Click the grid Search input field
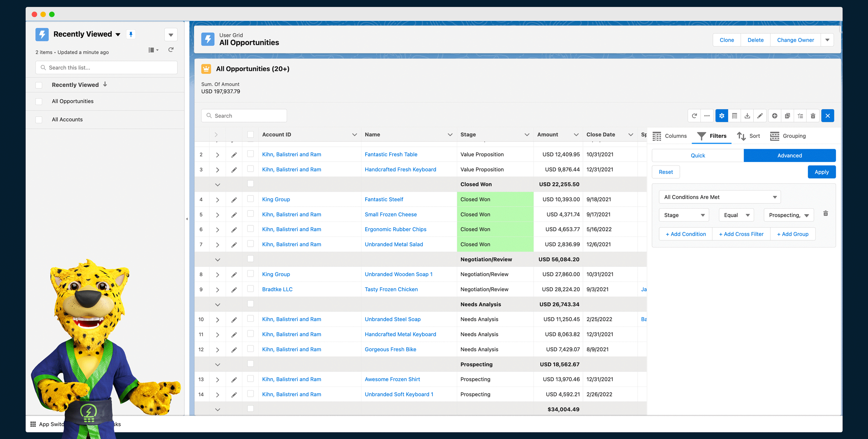868x439 pixels. (x=244, y=116)
